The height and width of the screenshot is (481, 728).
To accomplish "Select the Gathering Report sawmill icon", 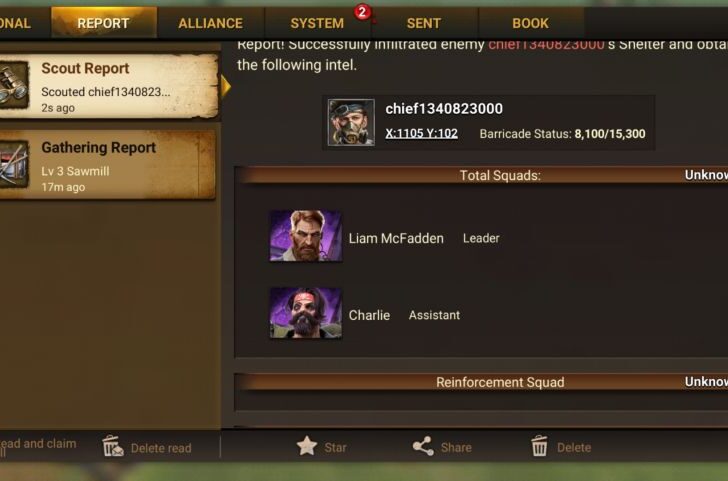I will point(14,165).
